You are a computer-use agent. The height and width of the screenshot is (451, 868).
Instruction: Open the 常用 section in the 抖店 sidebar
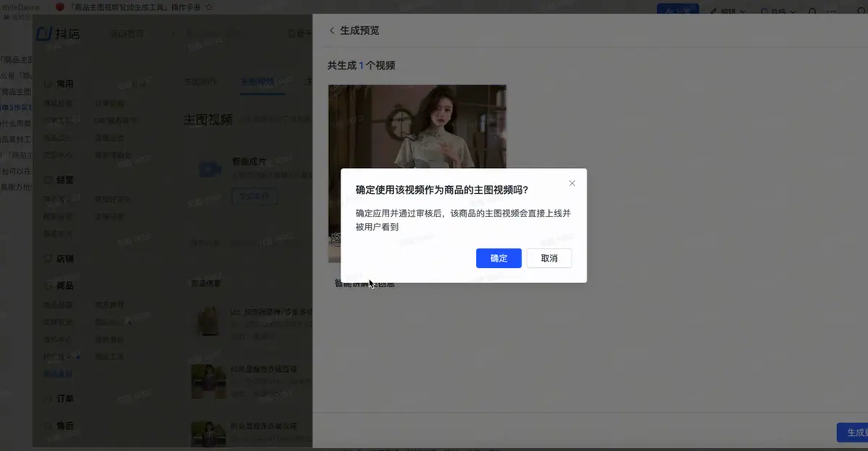59,84
